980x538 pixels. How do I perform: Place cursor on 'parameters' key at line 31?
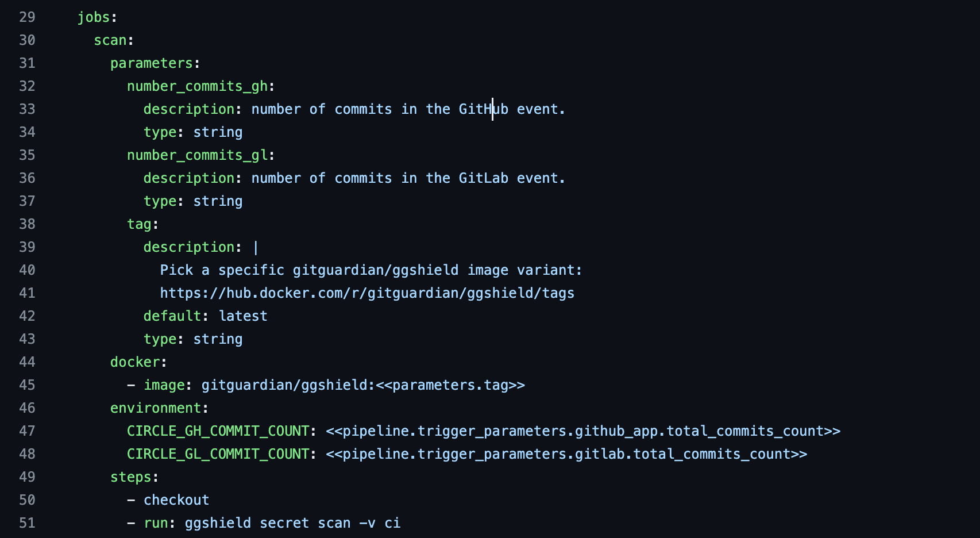152,63
